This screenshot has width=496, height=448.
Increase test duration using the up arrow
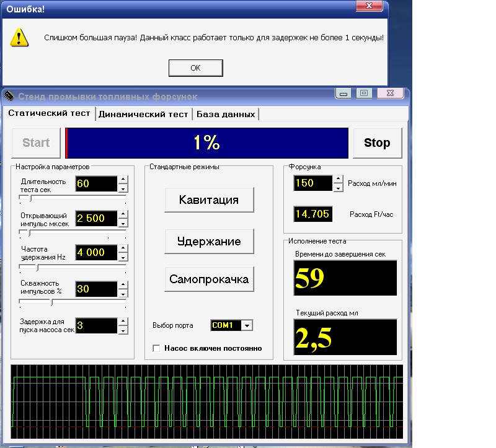(123, 180)
